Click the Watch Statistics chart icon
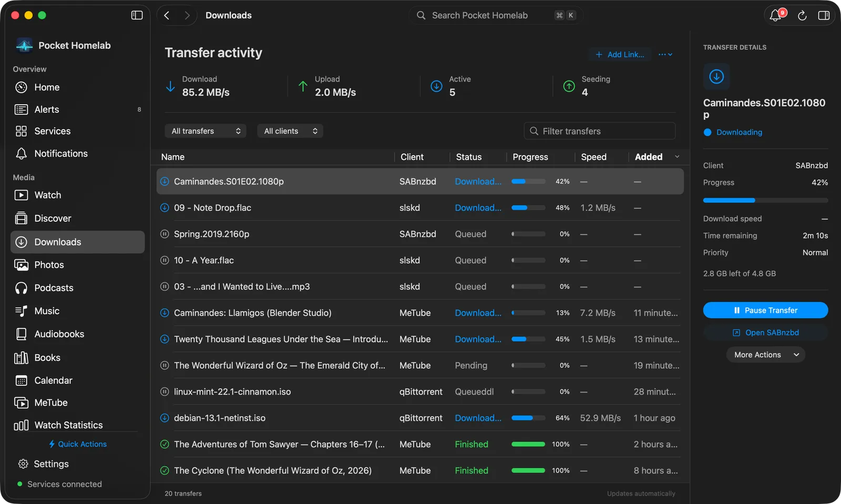This screenshot has width=841, height=504. click(x=21, y=425)
